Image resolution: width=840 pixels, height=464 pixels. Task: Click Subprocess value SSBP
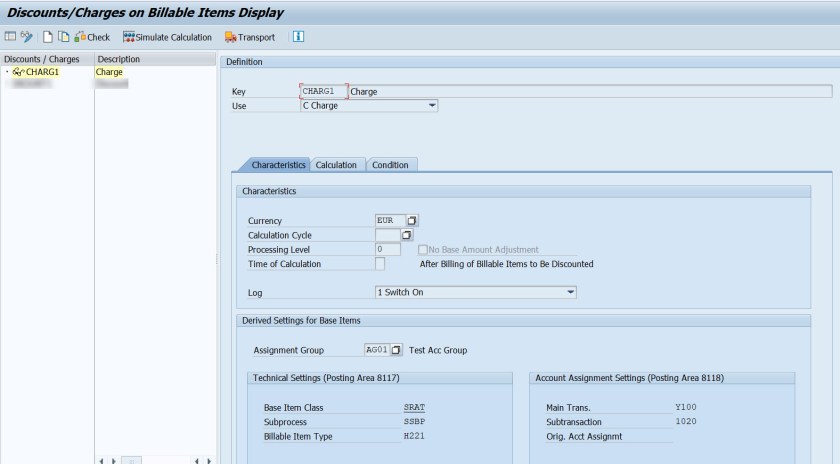click(414, 422)
